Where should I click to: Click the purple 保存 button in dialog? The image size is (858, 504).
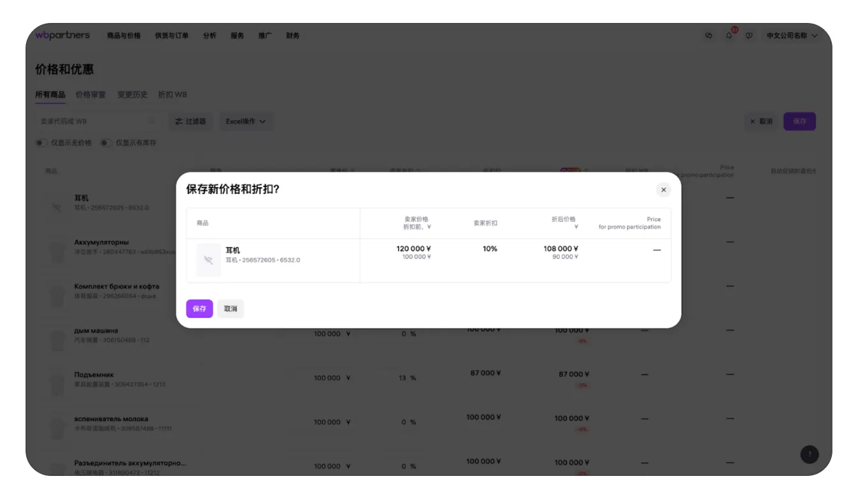tap(199, 309)
